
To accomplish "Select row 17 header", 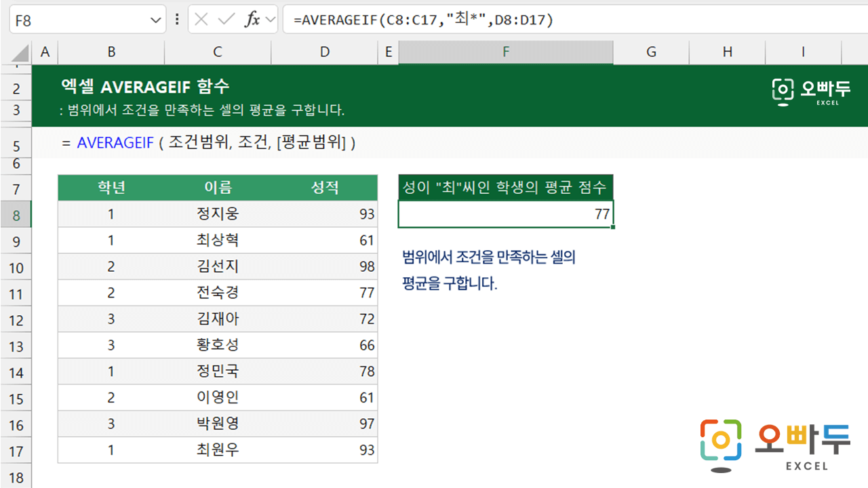I will coord(16,451).
